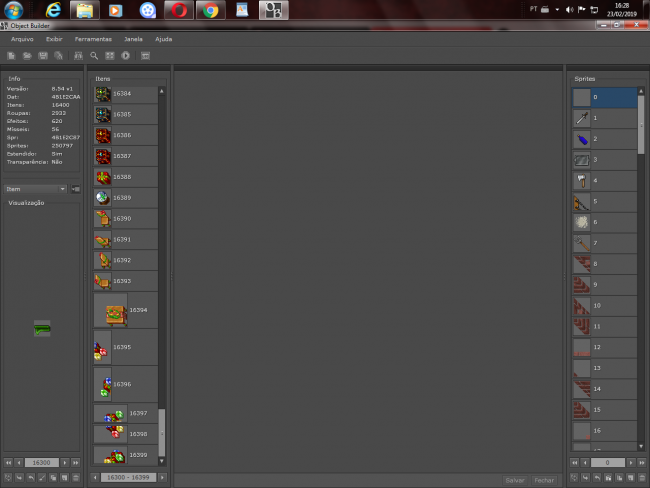Screen dimensions: 650x488
Task: Click the sprite Import arrow icon
Action: [x=585, y=478]
